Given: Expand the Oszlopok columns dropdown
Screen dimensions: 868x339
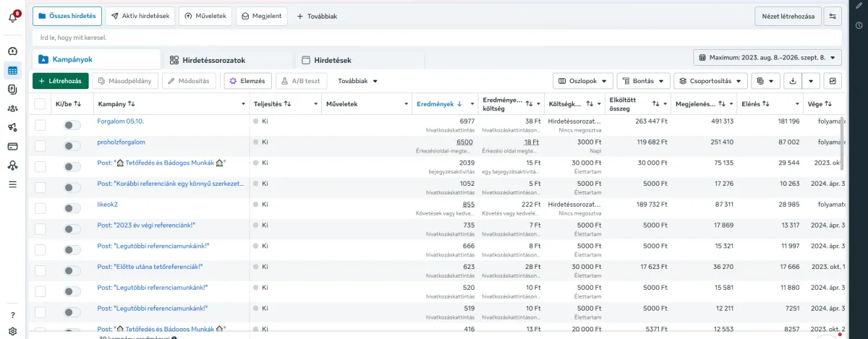Looking at the screenshot, I should click(583, 81).
